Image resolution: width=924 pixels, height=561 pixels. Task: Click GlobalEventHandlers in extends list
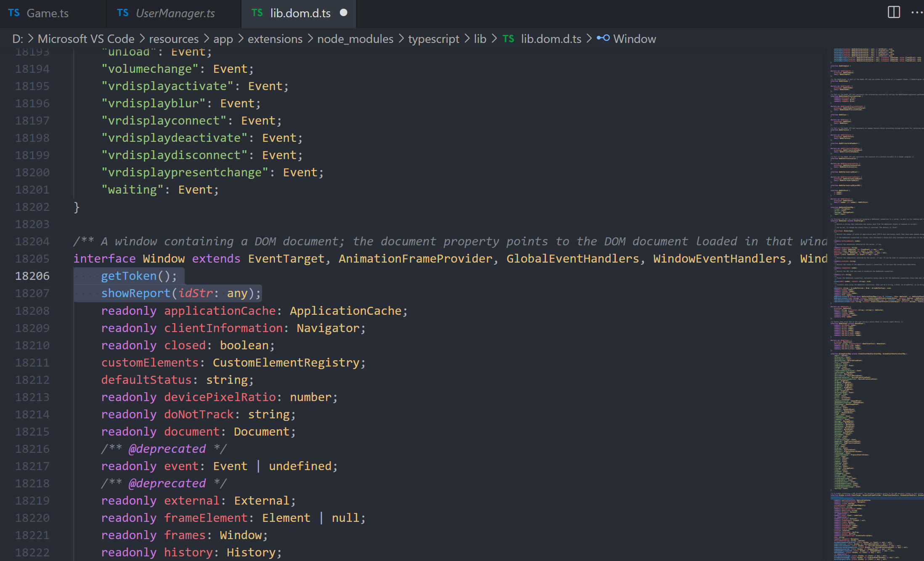(x=572, y=259)
